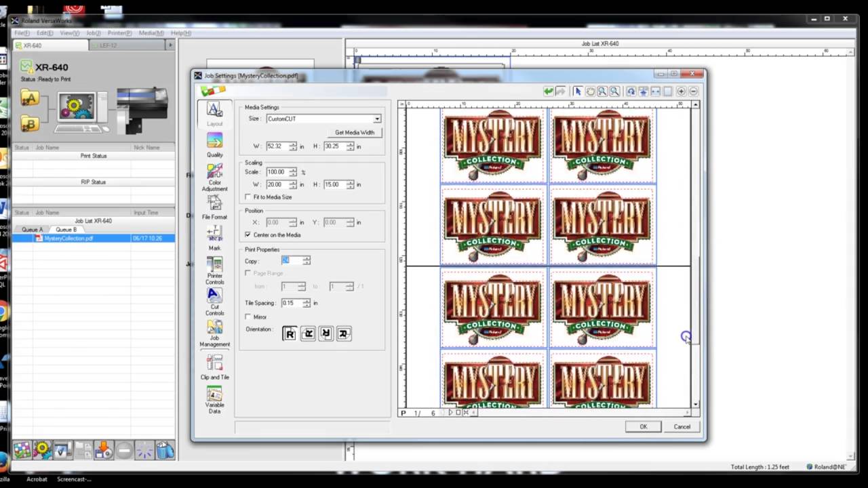The height and width of the screenshot is (488, 868).
Task: Click the media width W spinner arrows
Action: pos(293,146)
